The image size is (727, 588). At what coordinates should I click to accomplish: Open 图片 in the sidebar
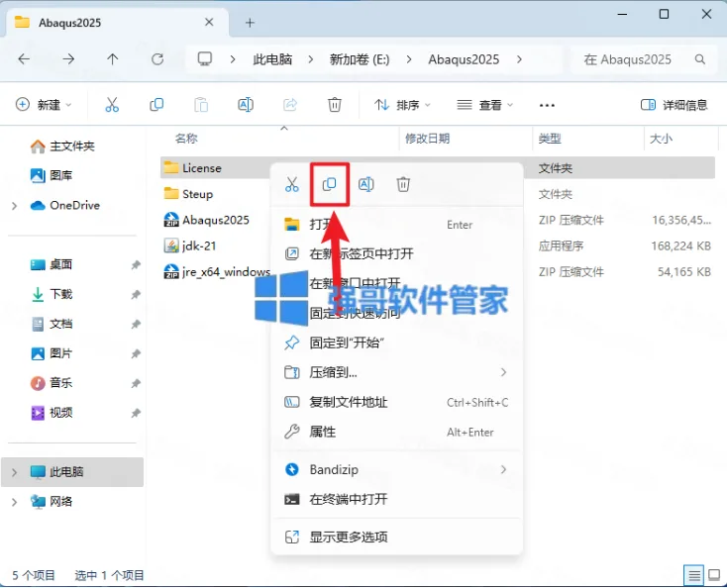point(52,353)
